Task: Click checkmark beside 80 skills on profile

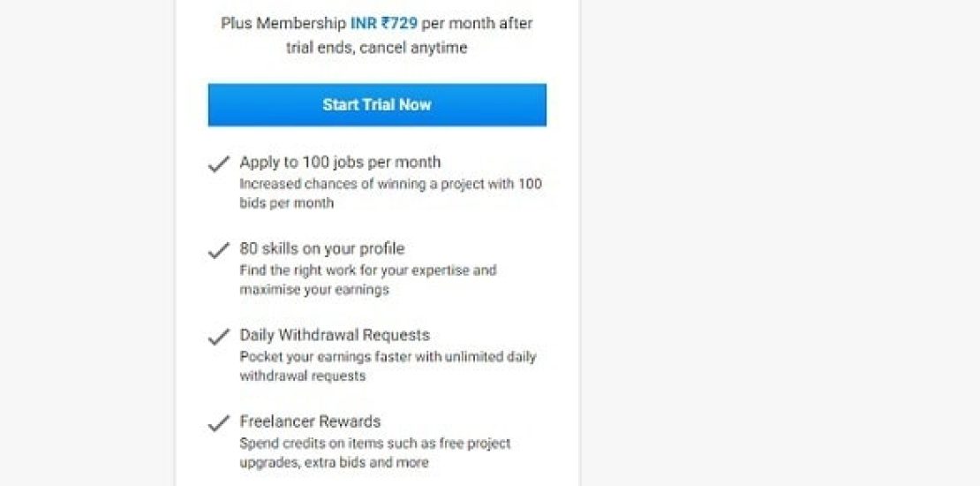Action: click(218, 251)
